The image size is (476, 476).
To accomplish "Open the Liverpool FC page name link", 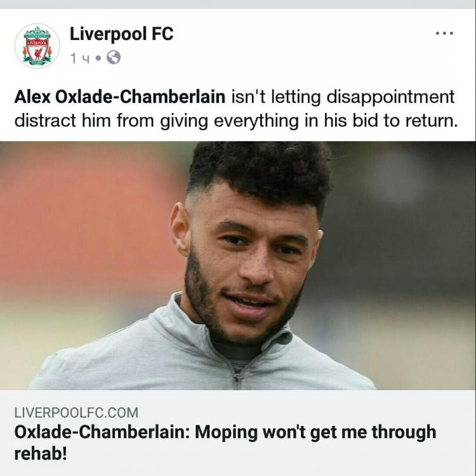I will click(121, 34).
